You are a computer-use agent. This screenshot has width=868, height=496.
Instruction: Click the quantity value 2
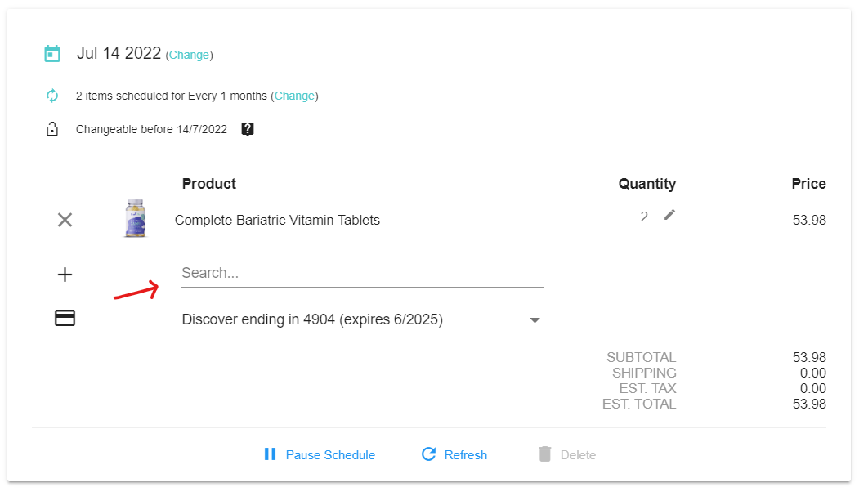coord(644,217)
